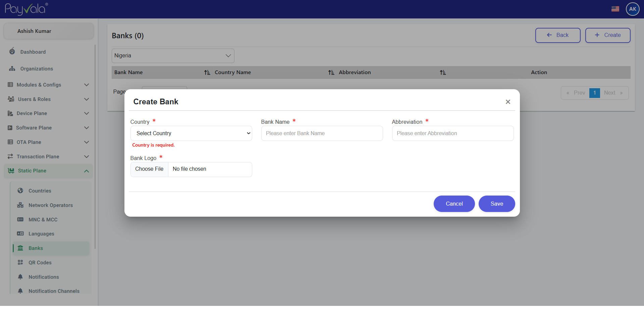Click the 'Country is required.' error text

(x=153, y=145)
